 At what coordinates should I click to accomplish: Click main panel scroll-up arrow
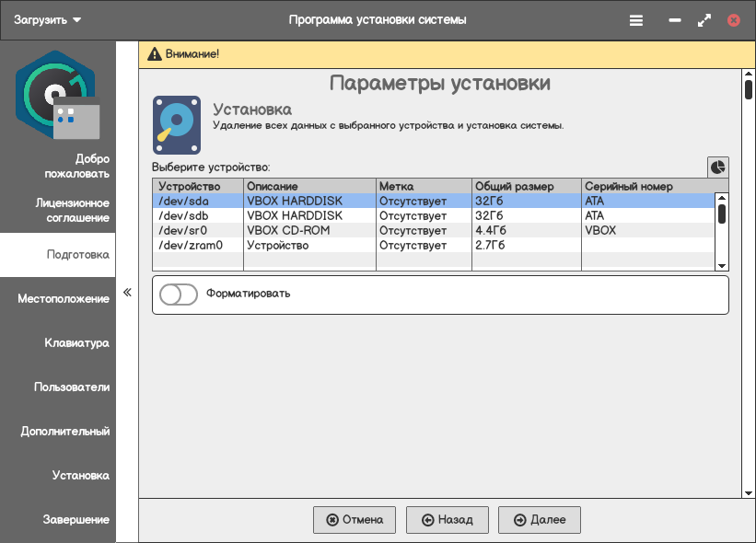[749, 75]
